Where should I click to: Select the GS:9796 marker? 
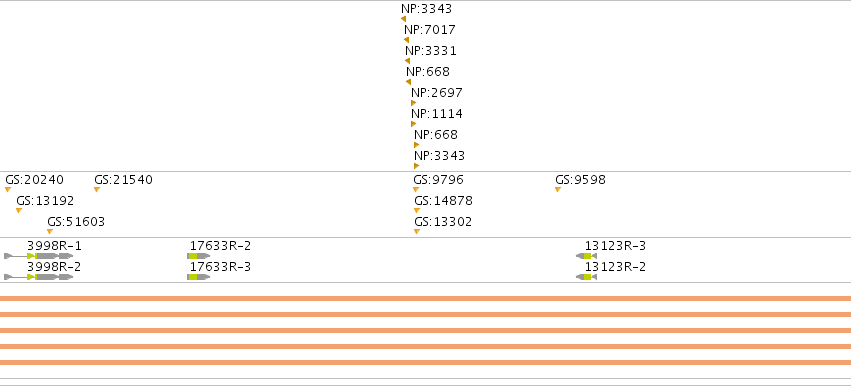(x=416, y=189)
